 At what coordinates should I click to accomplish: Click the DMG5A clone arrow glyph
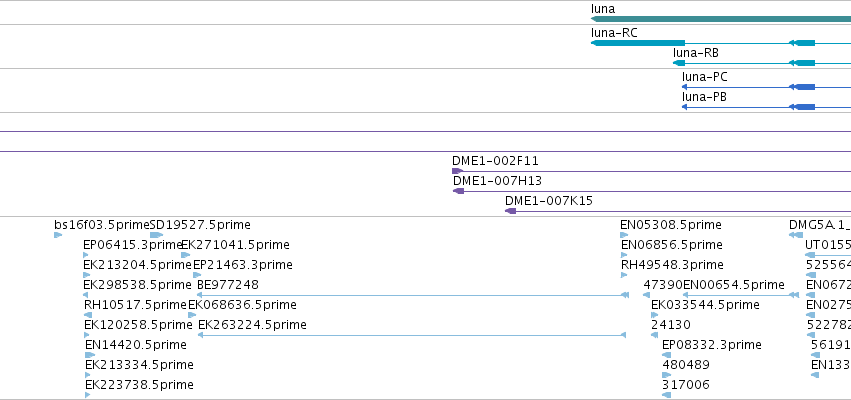[796, 235]
